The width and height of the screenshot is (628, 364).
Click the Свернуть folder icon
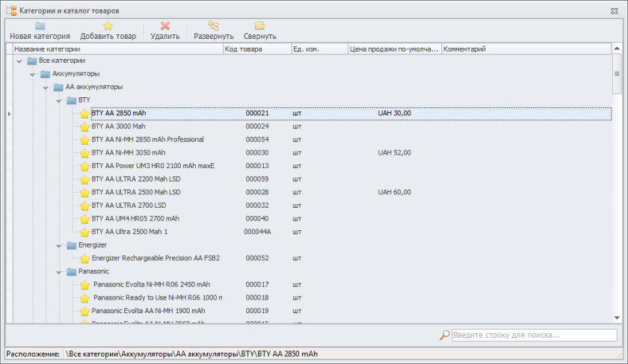click(259, 25)
